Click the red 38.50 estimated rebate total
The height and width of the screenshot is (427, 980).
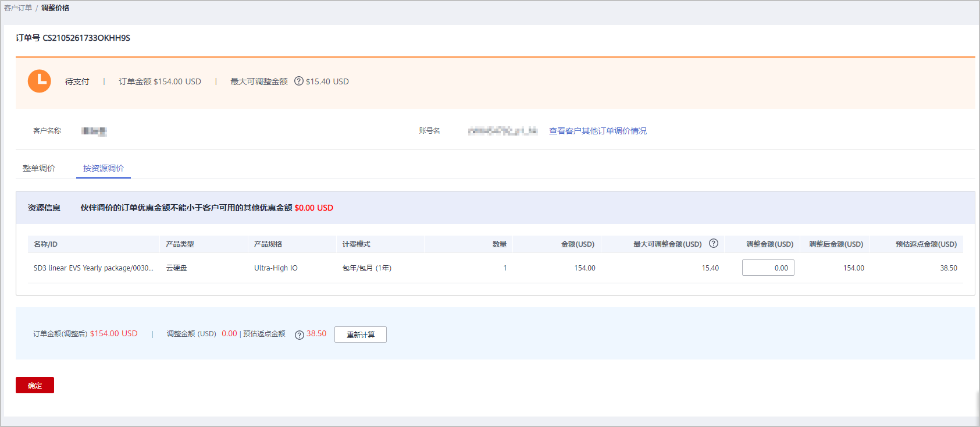point(316,334)
